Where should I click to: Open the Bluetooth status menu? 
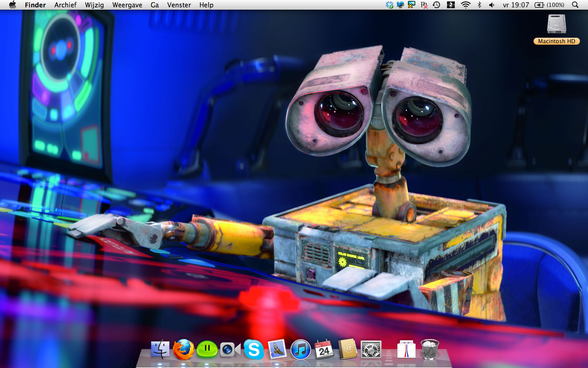coord(479,5)
